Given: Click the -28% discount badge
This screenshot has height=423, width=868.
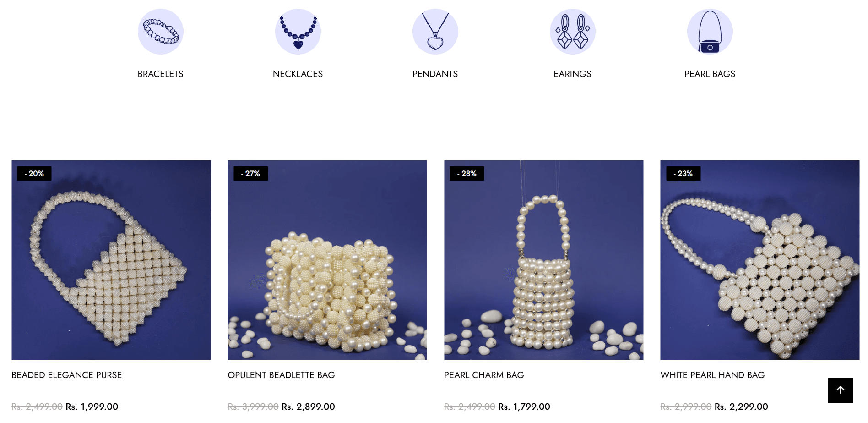Looking at the screenshot, I should click(467, 173).
